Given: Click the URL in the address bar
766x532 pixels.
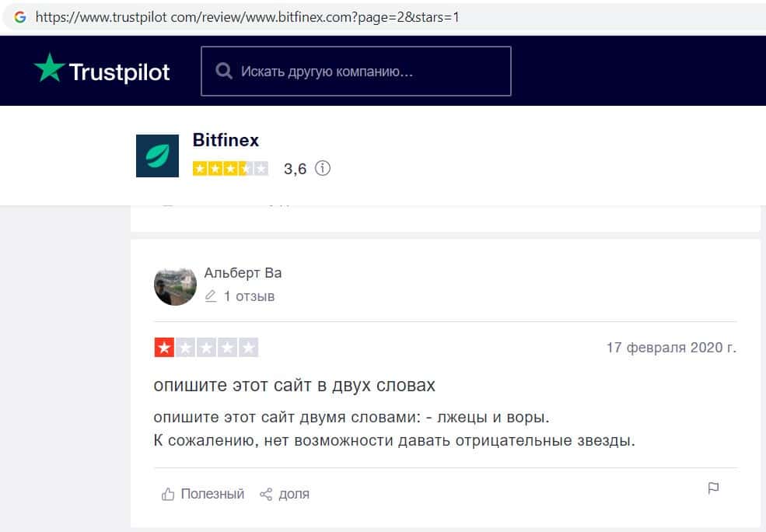Looking at the screenshot, I should pos(247,18).
